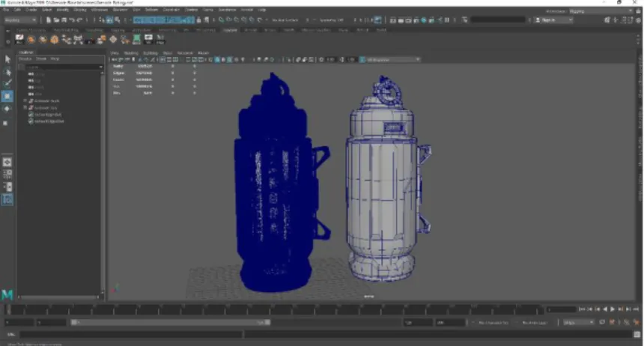The height and width of the screenshot is (346, 644).
Task: Switch to the Outliner tab
Action: tap(26, 52)
